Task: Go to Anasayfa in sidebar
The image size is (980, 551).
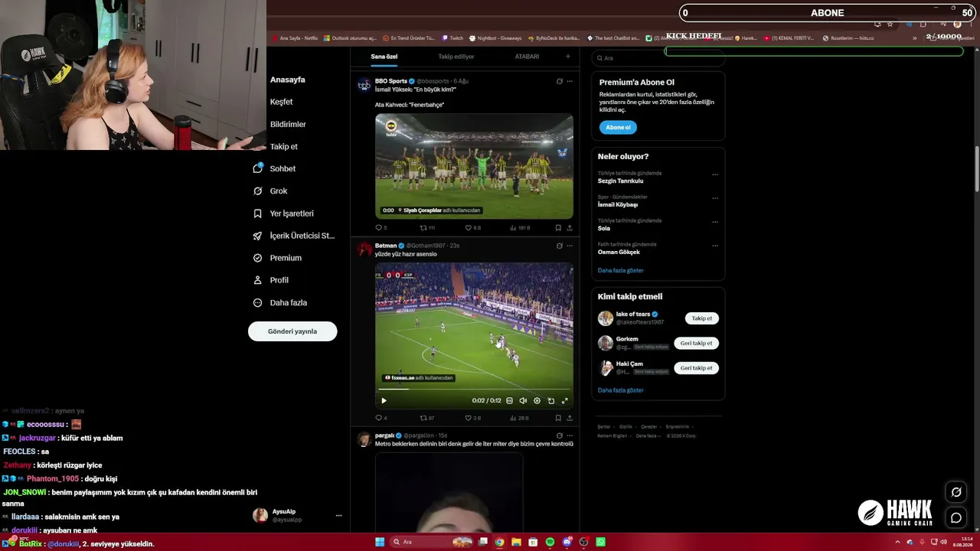Action: coord(287,80)
